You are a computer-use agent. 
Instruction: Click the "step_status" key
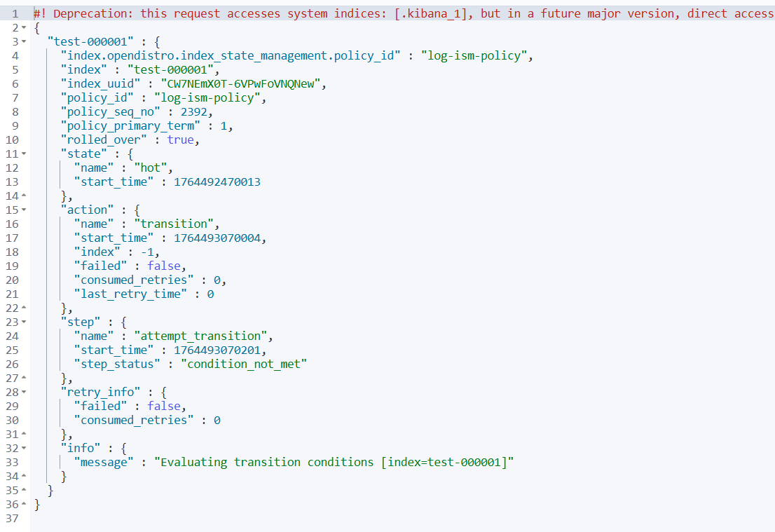(x=117, y=364)
